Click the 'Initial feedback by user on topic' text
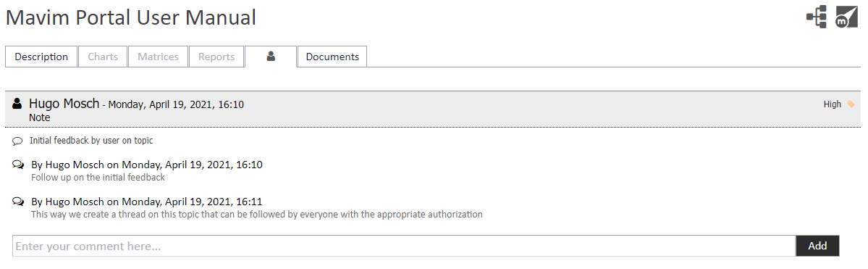This screenshot has height=269, width=868. (x=91, y=141)
